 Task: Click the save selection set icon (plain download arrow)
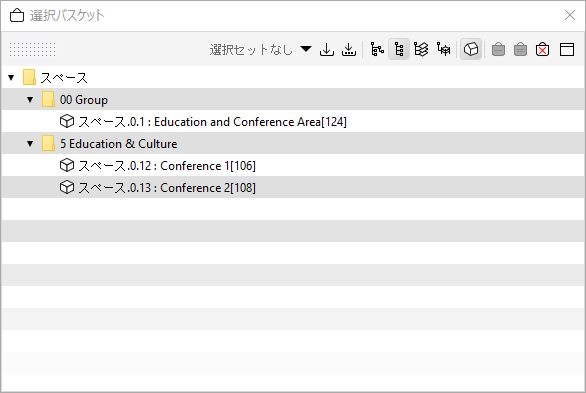[x=327, y=49]
